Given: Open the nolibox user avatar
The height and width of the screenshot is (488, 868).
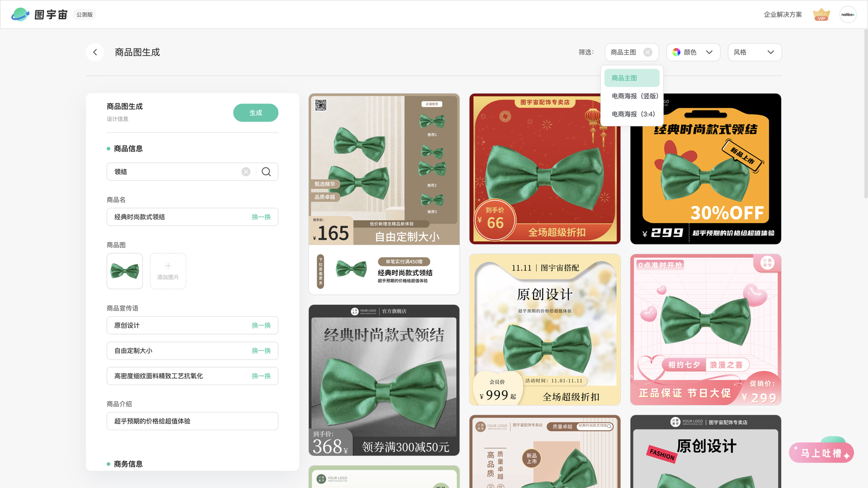Looking at the screenshot, I should [x=848, y=14].
